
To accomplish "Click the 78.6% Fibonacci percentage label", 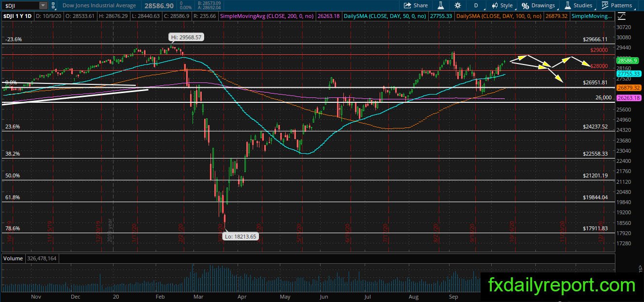I will [x=12, y=228].
